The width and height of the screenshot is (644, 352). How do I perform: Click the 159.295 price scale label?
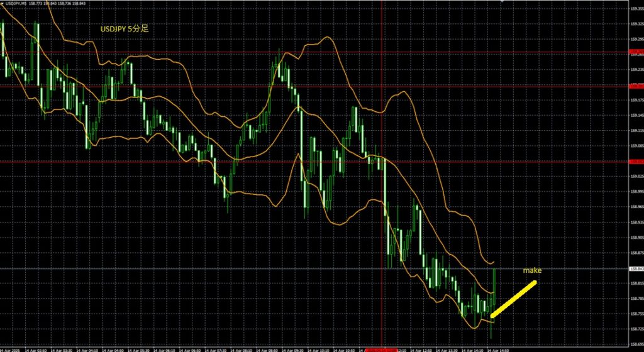coord(636,40)
